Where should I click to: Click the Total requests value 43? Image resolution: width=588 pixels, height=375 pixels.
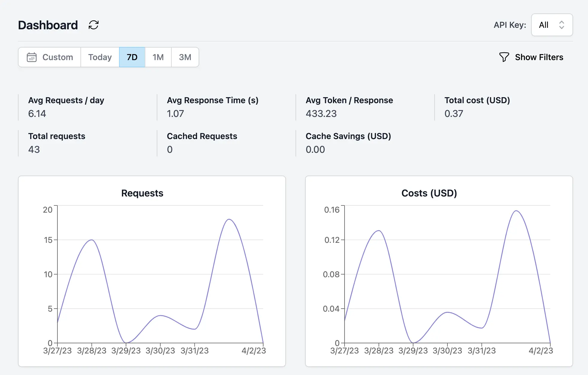tap(34, 149)
